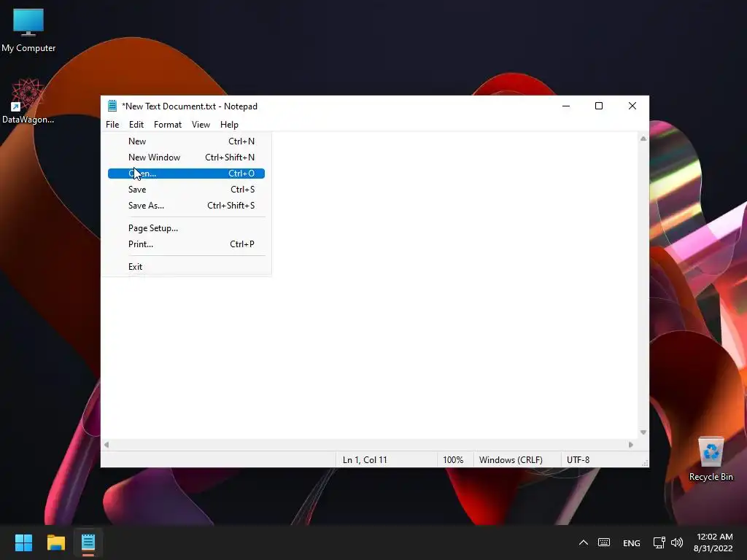The height and width of the screenshot is (560, 747).
Task: Open the Format menu
Action: click(x=168, y=124)
